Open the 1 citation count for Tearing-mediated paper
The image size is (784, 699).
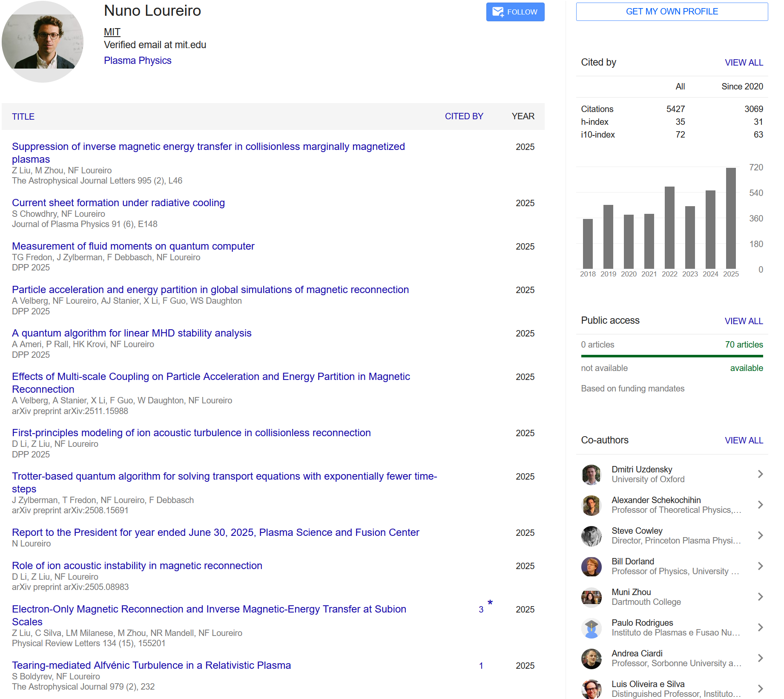481,666
